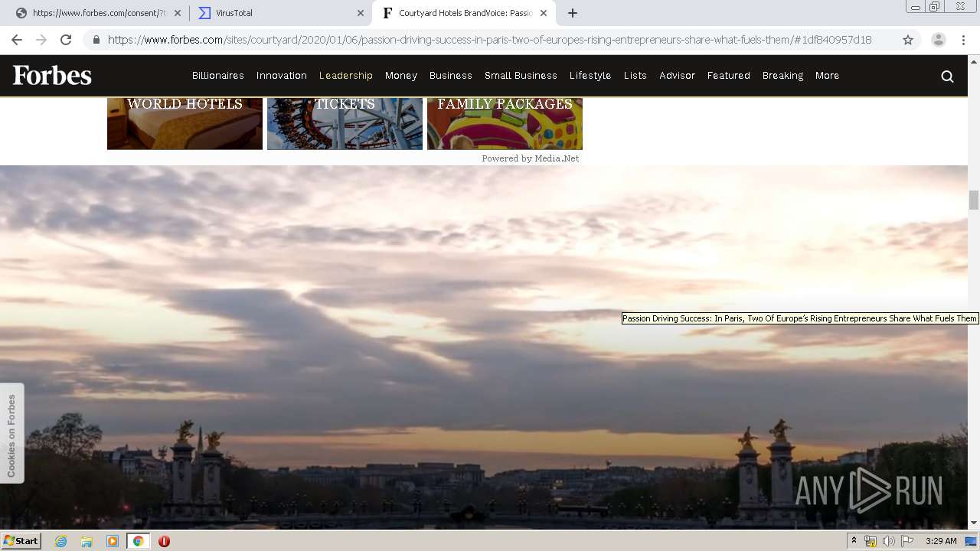Screen dimensions: 980x551
Task: Open the Innovation menu
Action: pos(282,75)
